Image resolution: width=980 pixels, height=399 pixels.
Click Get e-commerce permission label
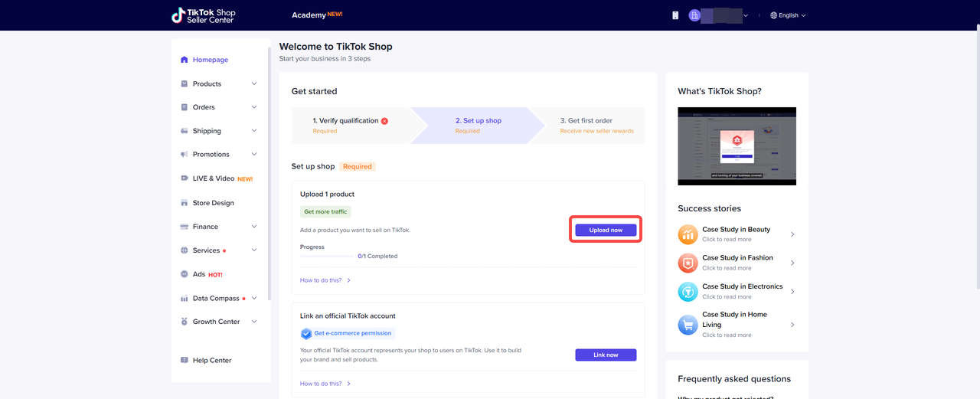click(x=353, y=333)
